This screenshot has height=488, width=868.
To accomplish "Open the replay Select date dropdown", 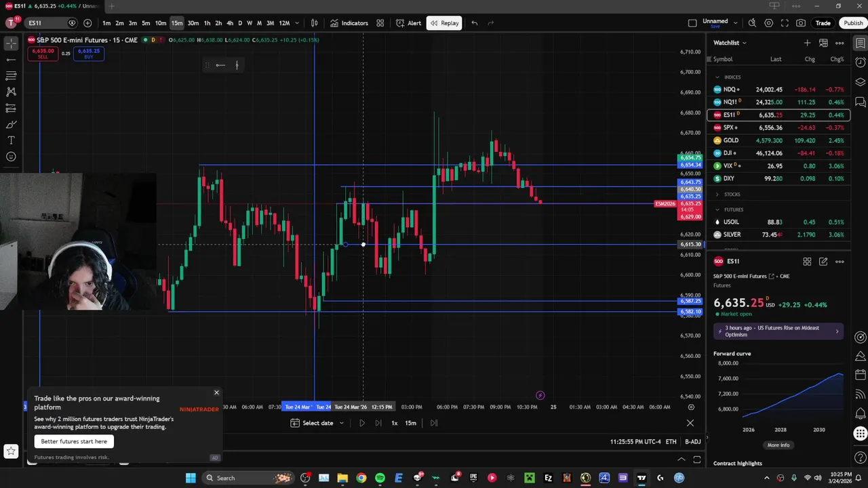I will (317, 423).
